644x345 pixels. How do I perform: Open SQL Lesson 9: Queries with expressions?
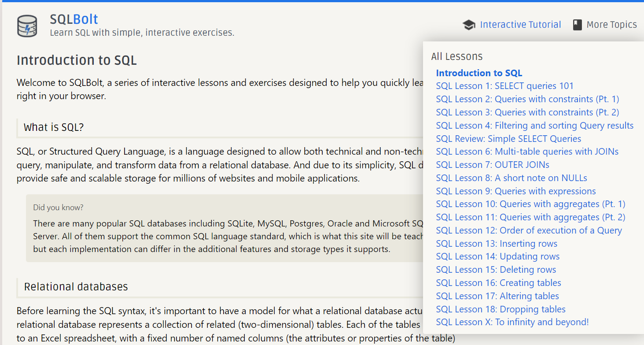point(516,191)
